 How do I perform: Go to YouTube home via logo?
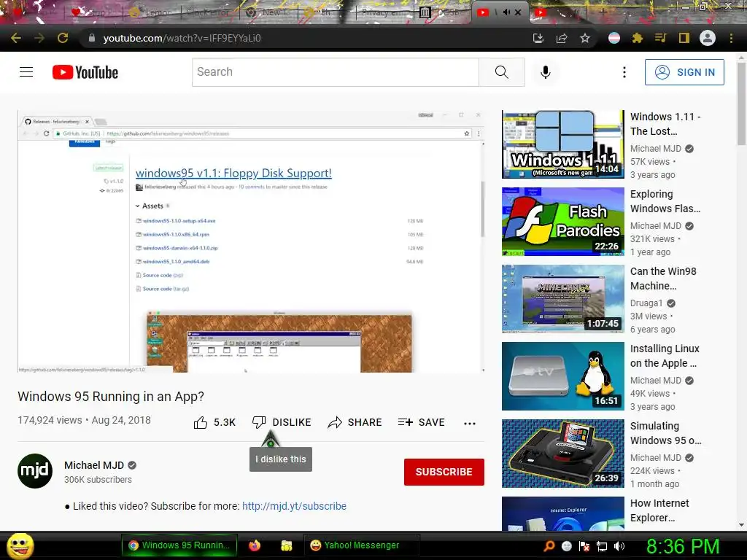point(85,72)
